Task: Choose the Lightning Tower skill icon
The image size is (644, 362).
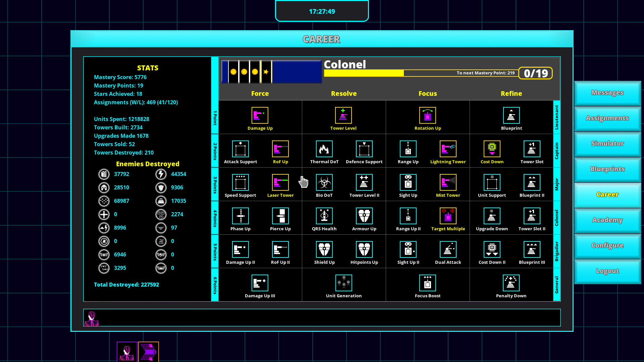Action: tap(448, 149)
